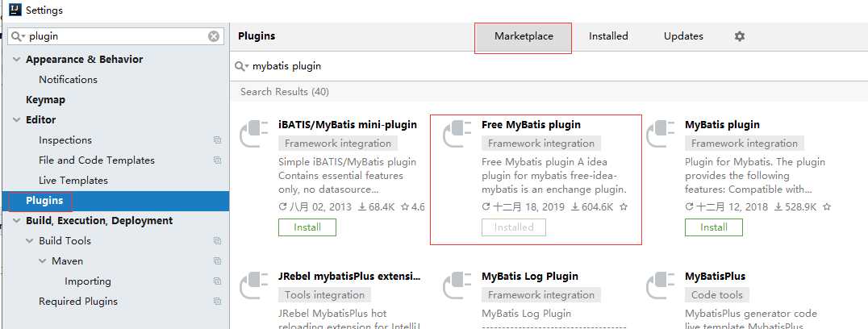Screen dimensions: 868x329
Task: Click 'Framework integration' tag of MyBatis Log Plugin
Action: 540,295
